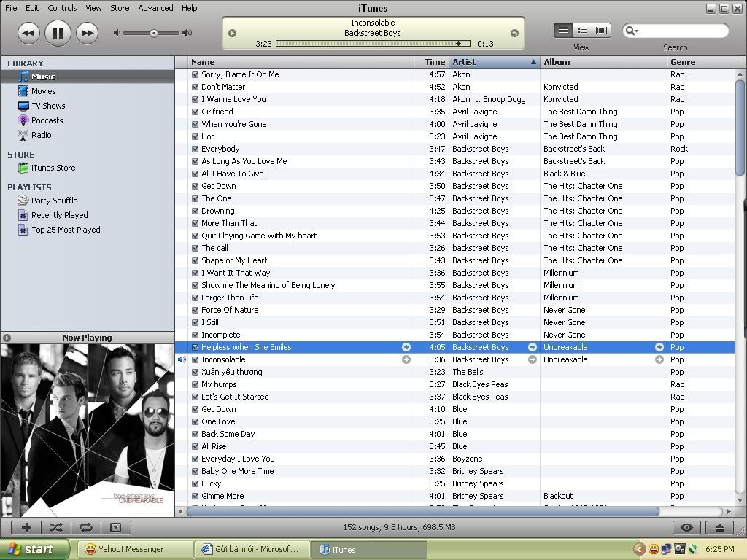
Task: Sort songs by the Album column
Action: click(x=603, y=62)
